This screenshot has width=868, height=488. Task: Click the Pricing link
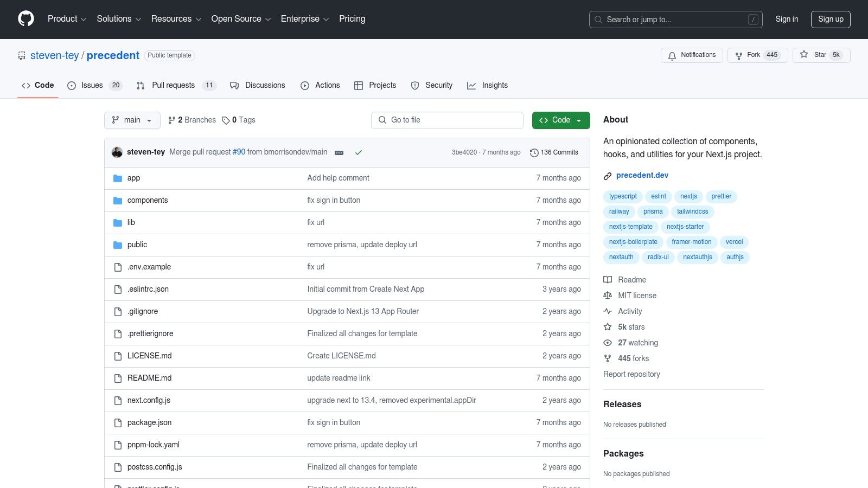tap(352, 19)
